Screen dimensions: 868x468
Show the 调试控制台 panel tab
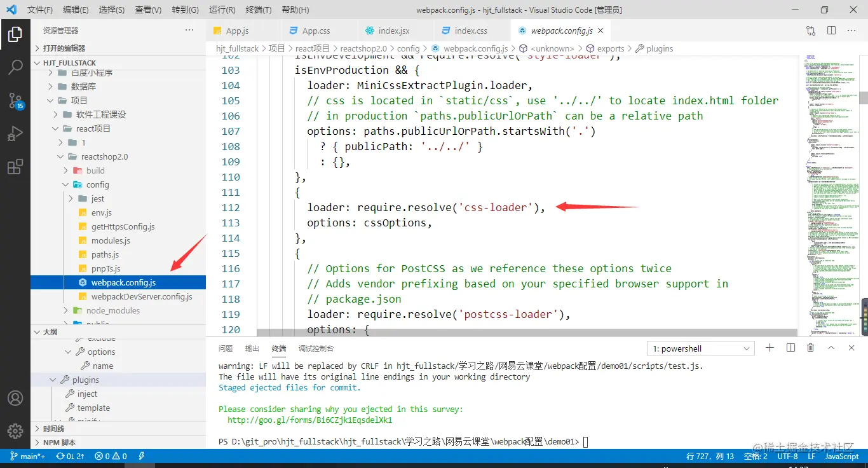click(316, 348)
